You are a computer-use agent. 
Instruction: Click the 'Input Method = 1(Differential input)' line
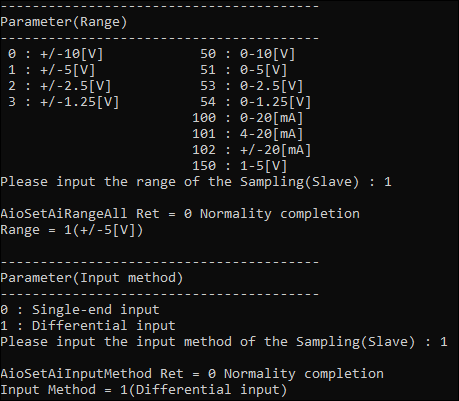(x=144, y=390)
